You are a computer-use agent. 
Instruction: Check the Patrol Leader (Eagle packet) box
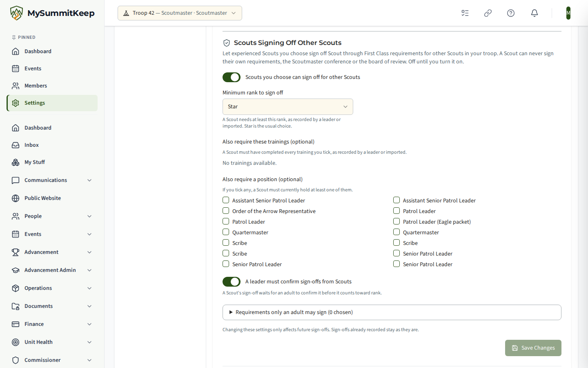click(396, 222)
